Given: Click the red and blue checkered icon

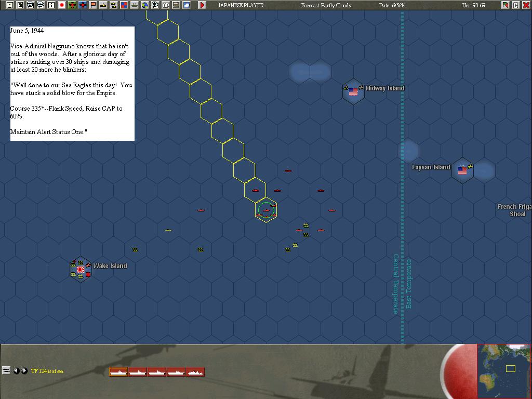Looking at the screenshot, I should 124,5.
